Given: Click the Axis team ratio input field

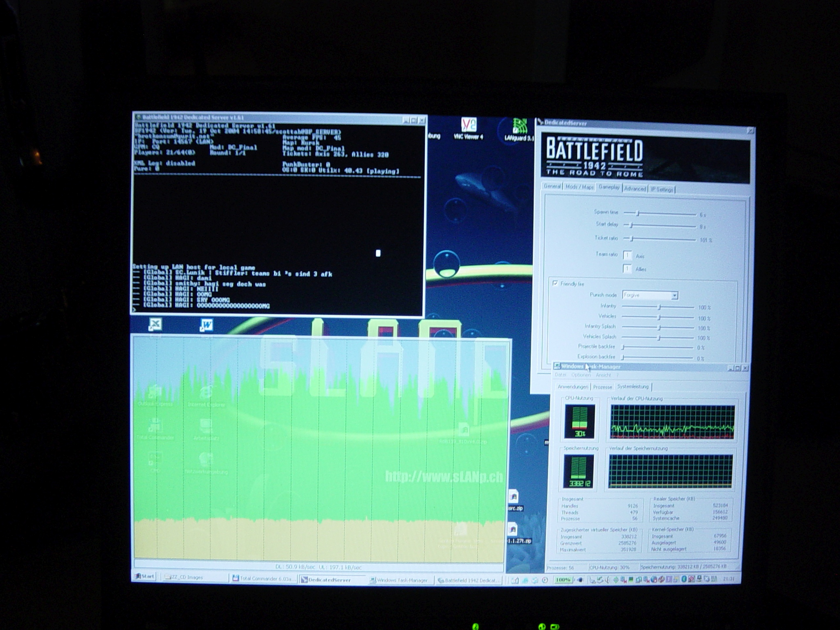Looking at the screenshot, I should [x=627, y=255].
